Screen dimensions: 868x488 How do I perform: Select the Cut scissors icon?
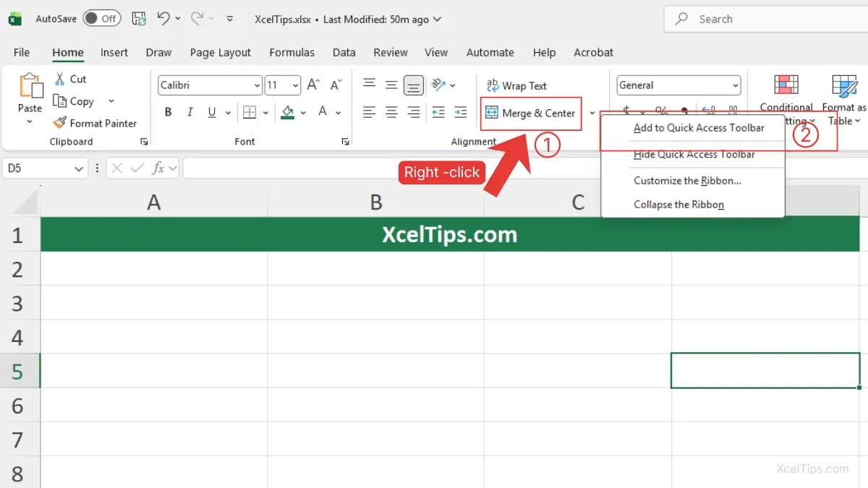[x=61, y=78]
